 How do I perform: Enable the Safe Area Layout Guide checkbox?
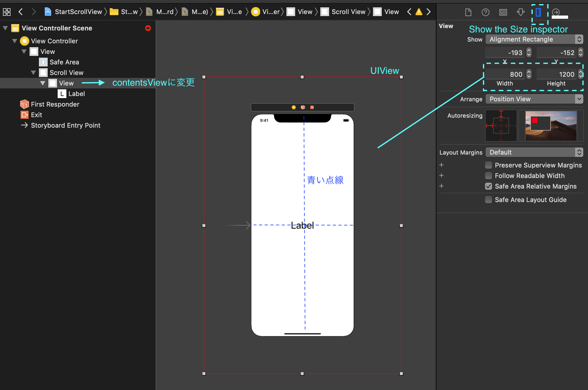pyautogui.click(x=488, y=199)
